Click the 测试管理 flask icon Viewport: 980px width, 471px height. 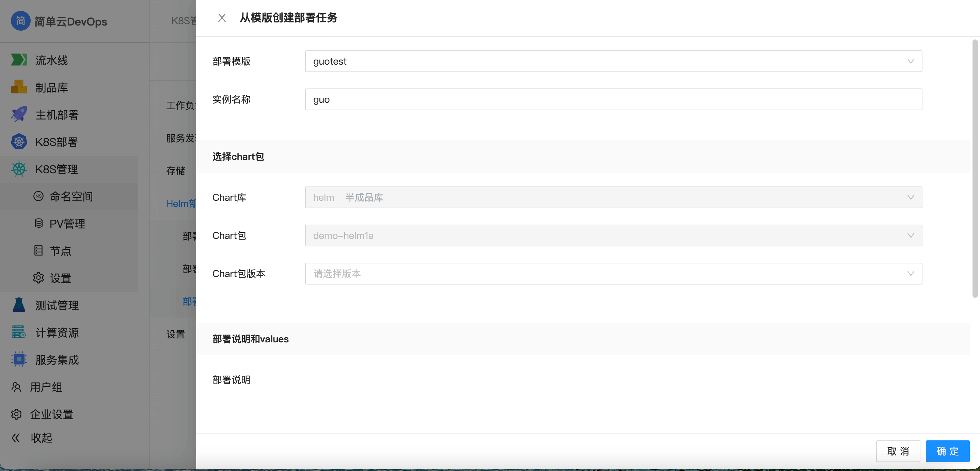click(19, 305)
